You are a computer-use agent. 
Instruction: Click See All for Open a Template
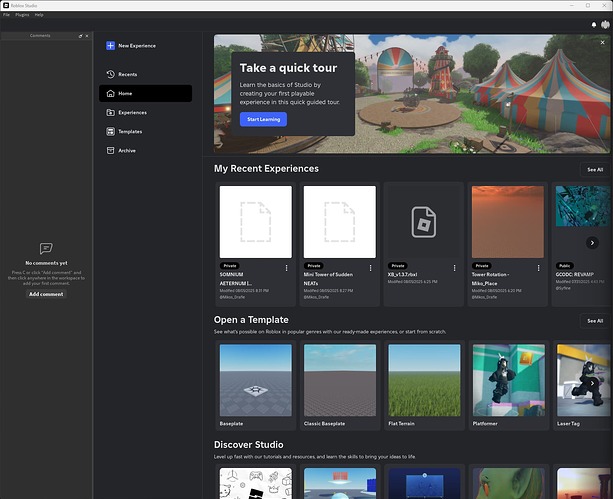(x=595, y=321)
